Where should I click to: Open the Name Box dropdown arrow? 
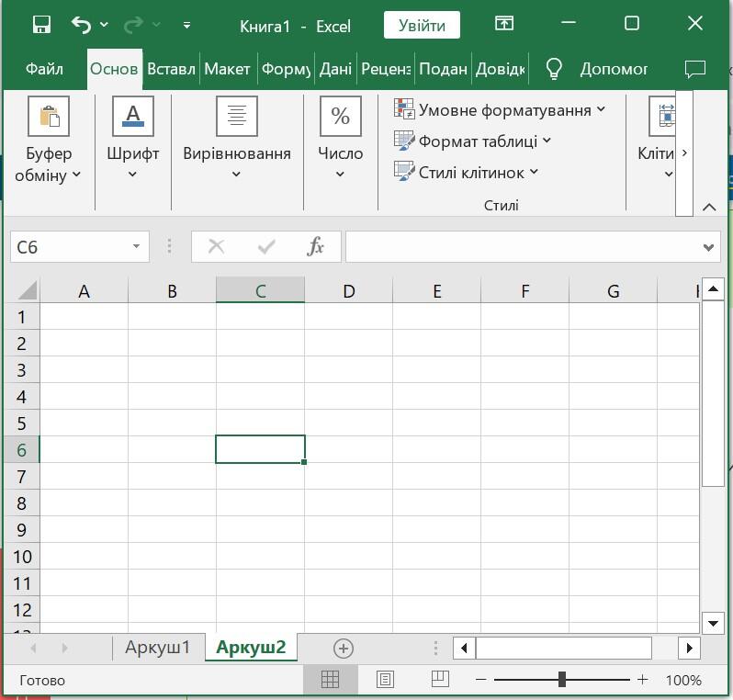tap(136, 246)
